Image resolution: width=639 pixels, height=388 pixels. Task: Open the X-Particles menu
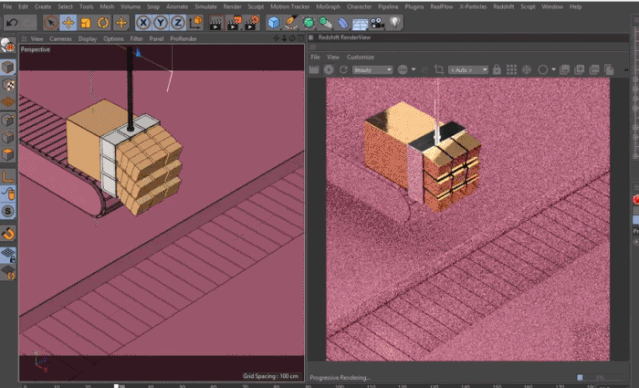(x=473, y=7)
